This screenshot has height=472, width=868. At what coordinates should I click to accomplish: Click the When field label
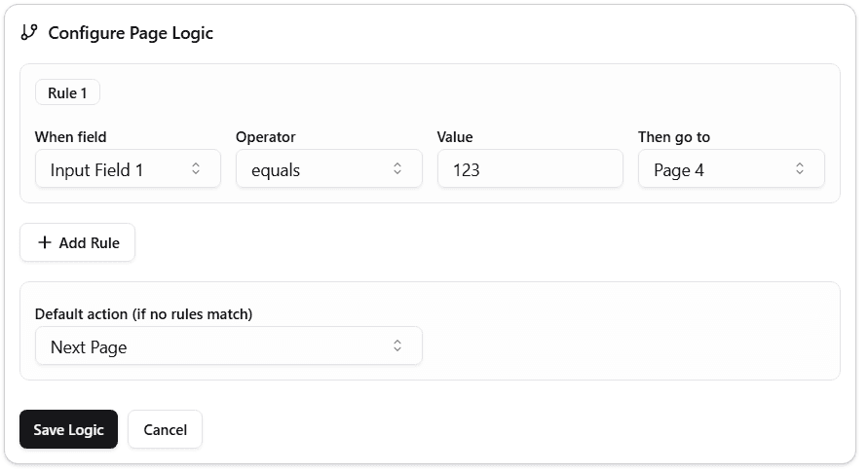(71, 137)
